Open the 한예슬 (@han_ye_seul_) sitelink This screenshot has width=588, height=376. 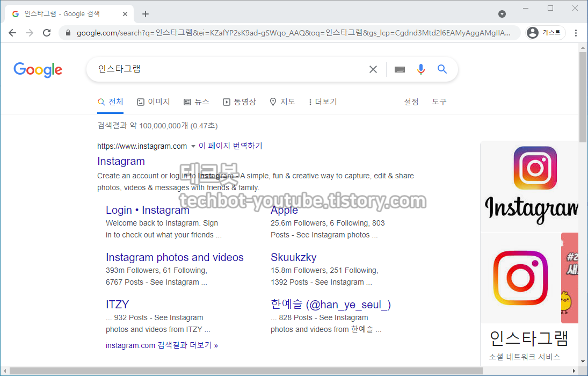(331, 305)
